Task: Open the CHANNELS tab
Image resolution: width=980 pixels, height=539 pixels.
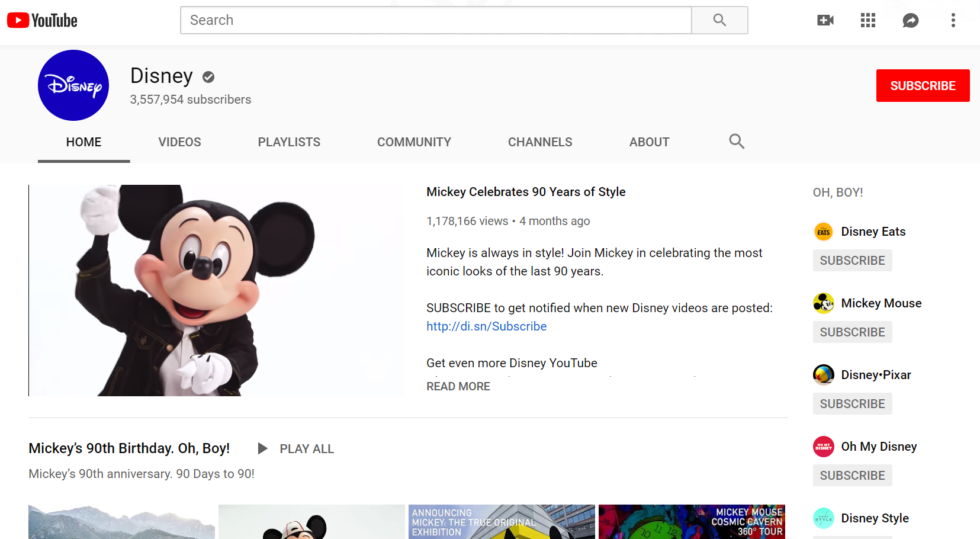Action: (540, 142)
